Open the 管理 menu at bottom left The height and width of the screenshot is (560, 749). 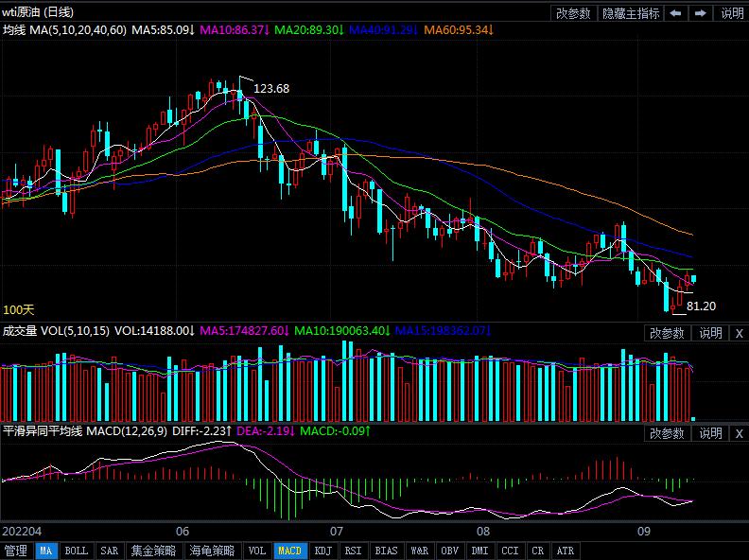16,551
